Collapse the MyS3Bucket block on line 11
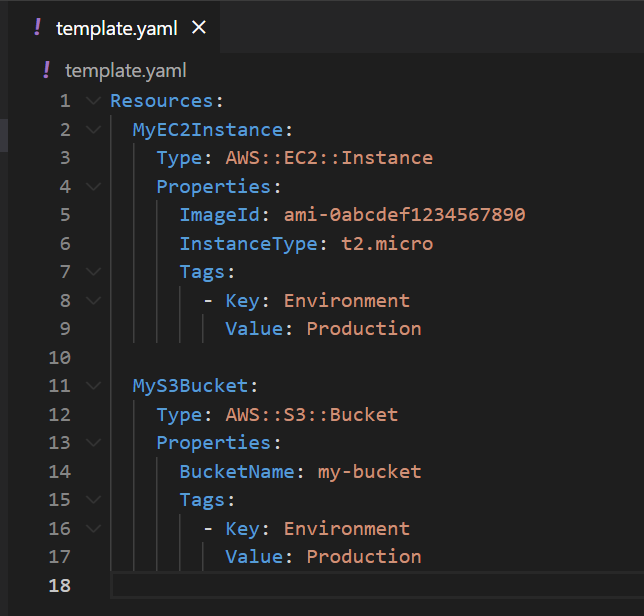The width and height of the screenshot is (644, 616). [93, 386]
